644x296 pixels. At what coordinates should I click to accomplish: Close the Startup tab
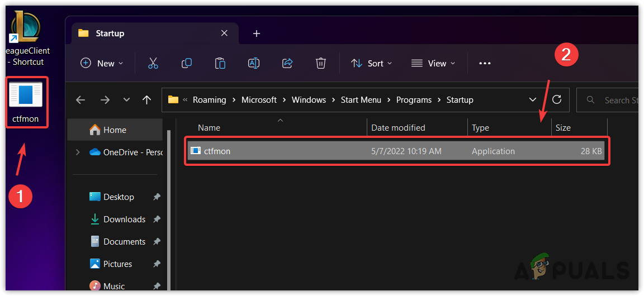click(224, 34)
